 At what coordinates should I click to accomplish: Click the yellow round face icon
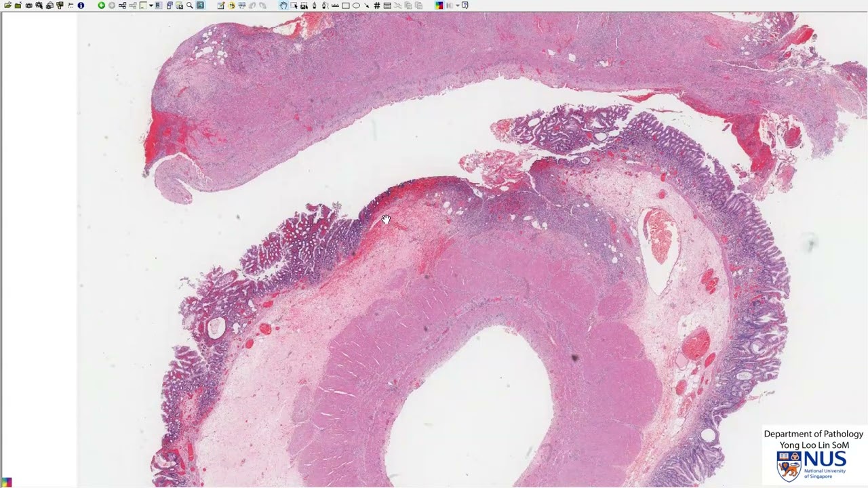(232, 5)
